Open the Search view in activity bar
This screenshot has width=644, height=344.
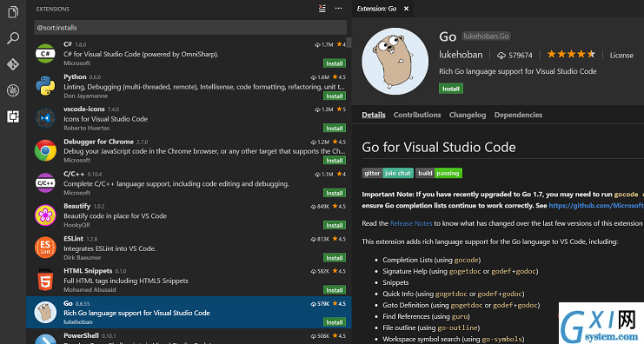(x=13, y=38)
